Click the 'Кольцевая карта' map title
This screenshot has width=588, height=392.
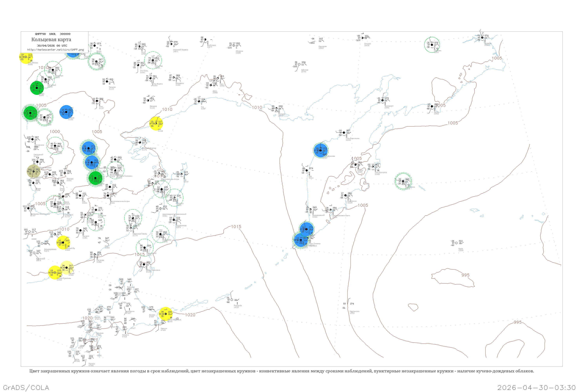pos(51,40)
